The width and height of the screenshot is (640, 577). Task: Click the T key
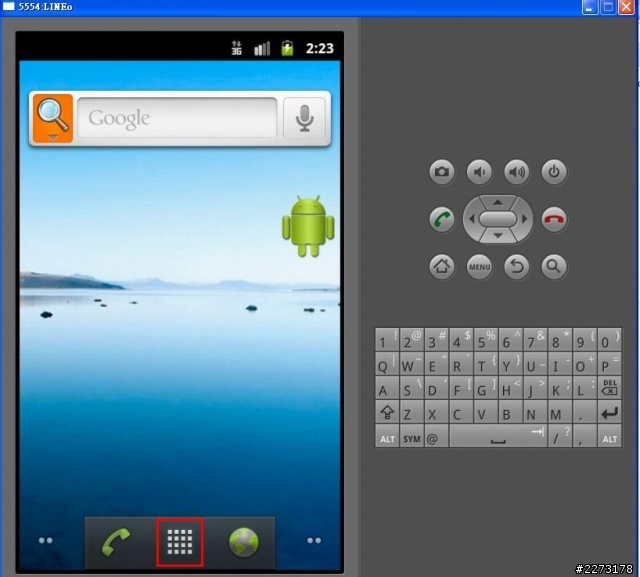click(486, 364)
